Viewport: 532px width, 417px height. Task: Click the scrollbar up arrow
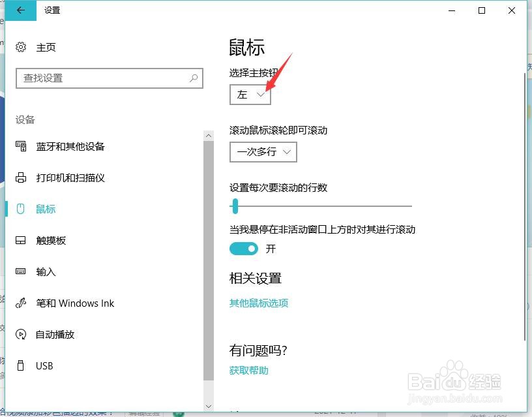pos(209,135)
